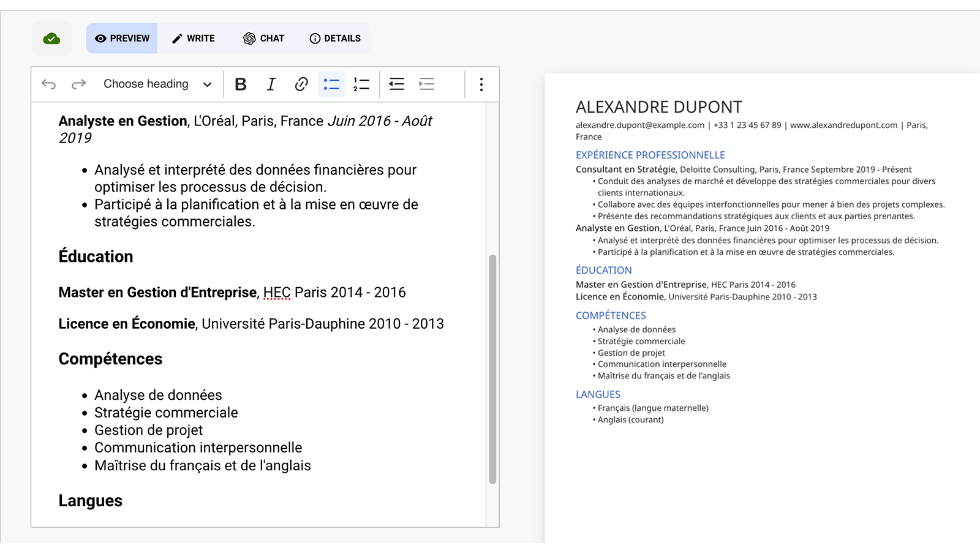Redo the last edit
This screenshot has width=980, height=551.
point(79,84)
